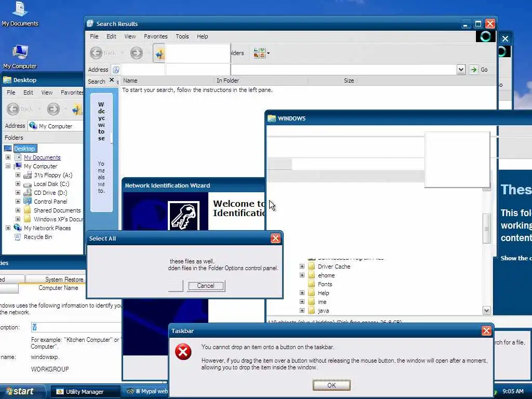The width and height of the screenshot is (532, 399).
Task: Select My Documents link in tree
Action: [x=42, y=157]
